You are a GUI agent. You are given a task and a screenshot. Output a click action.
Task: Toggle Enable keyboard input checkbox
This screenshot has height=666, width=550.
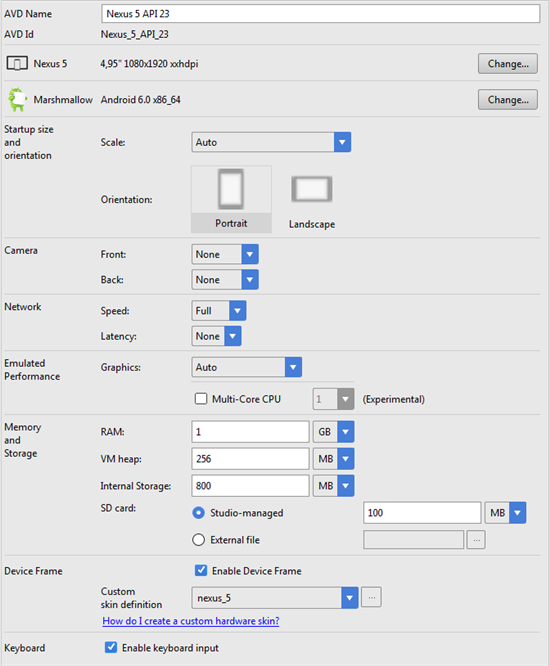point(111,647)
